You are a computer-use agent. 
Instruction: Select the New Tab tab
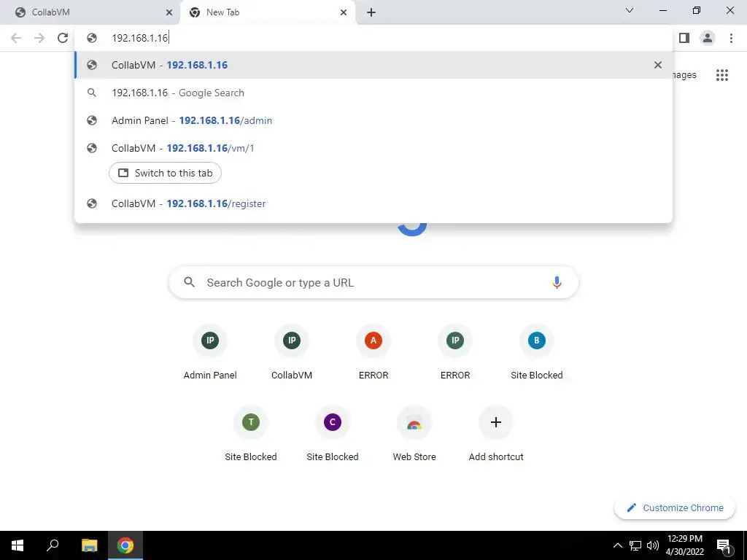pyautogui.click(x=267, y=12)
